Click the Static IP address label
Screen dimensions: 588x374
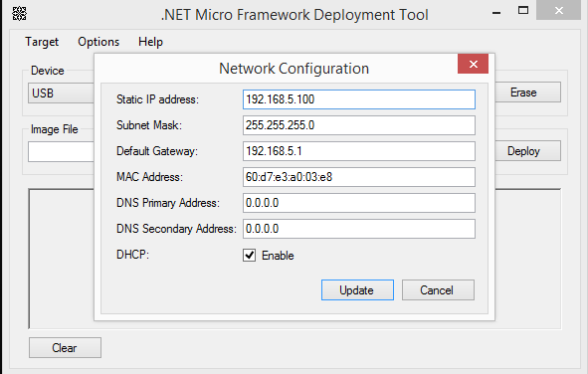(157, 99)
